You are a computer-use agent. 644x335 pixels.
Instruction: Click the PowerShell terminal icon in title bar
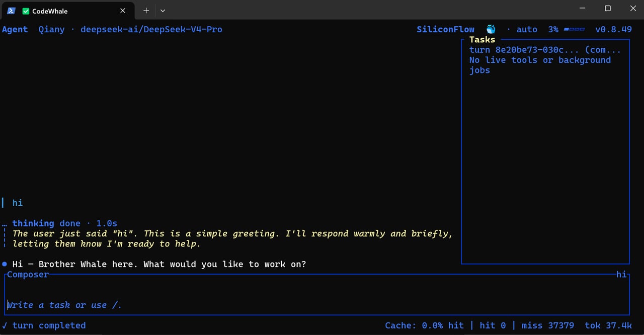click(11, 11)
